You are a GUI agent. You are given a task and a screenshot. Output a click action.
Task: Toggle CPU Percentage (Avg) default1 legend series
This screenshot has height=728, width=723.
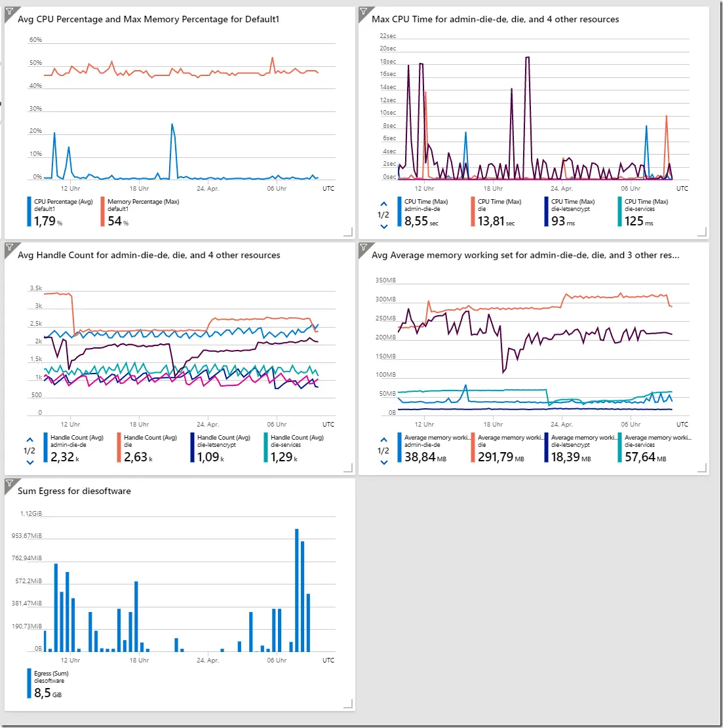60,212
